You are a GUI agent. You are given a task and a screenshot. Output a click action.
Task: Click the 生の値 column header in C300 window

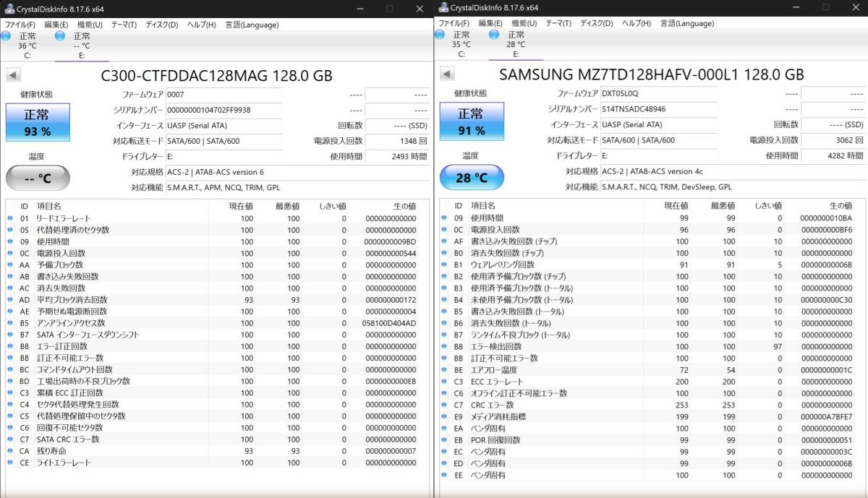coord(402,206)
